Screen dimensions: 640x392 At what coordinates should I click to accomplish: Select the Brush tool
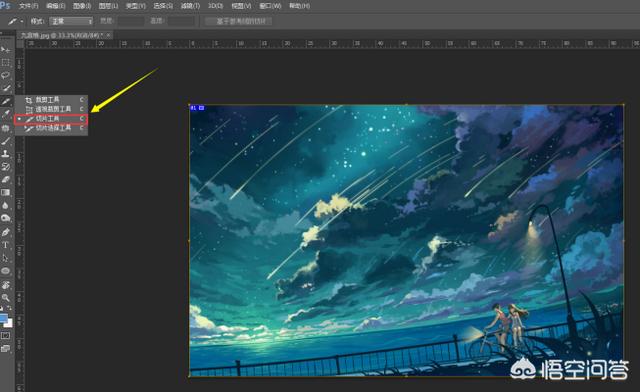click(6, 141)
